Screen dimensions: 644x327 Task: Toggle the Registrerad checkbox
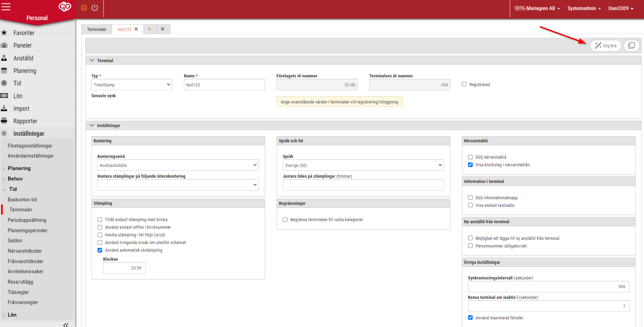pos(464,84)
